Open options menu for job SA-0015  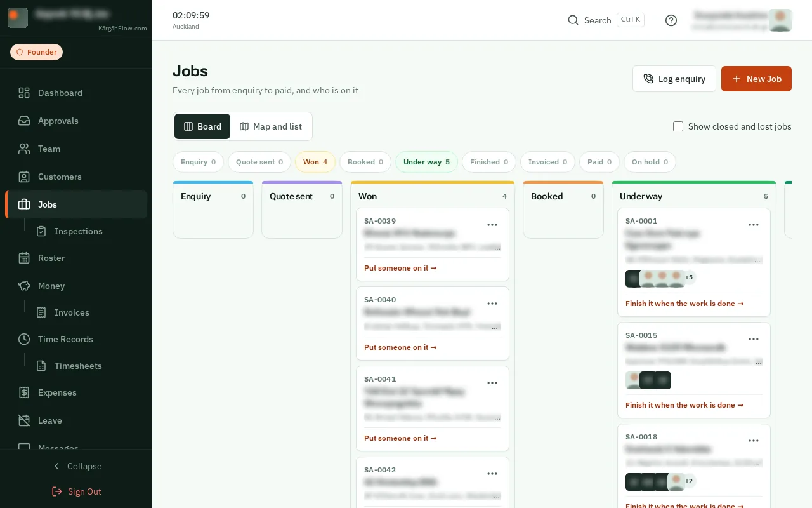[x=754, y=339]
